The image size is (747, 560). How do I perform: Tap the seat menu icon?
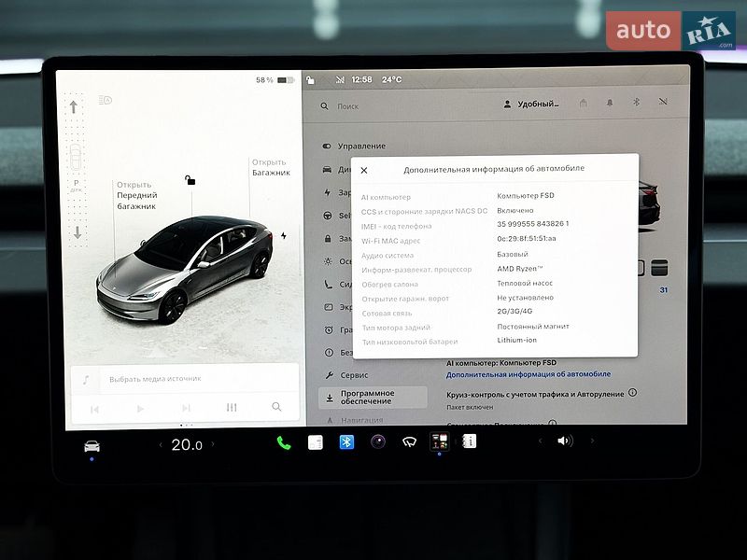pos(329,285)
